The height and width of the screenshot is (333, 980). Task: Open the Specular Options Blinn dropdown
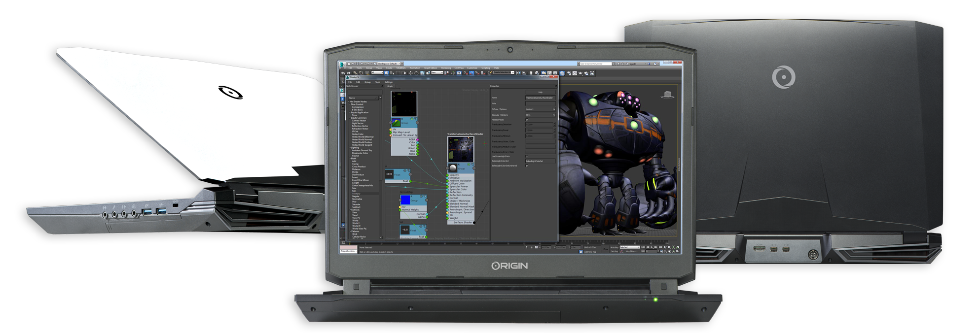point(541,115)
